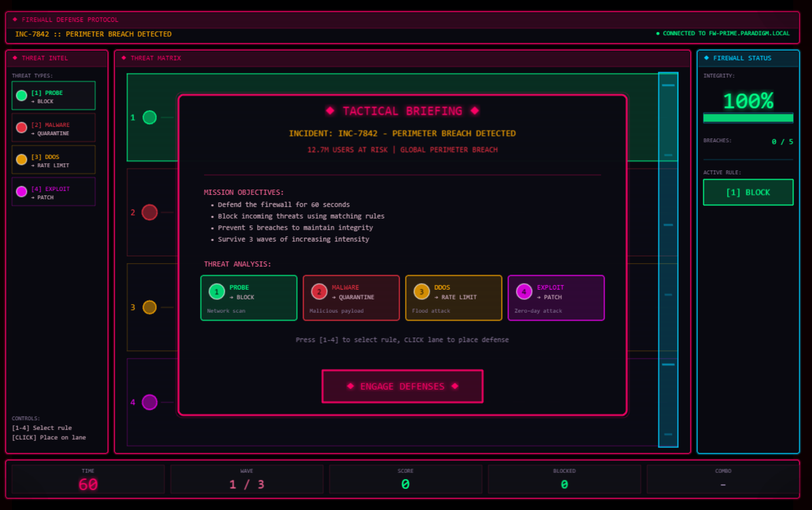812x510 pixels.
Task: Click the red Malware circle in Threat Intel
Action: pos(21,127)
